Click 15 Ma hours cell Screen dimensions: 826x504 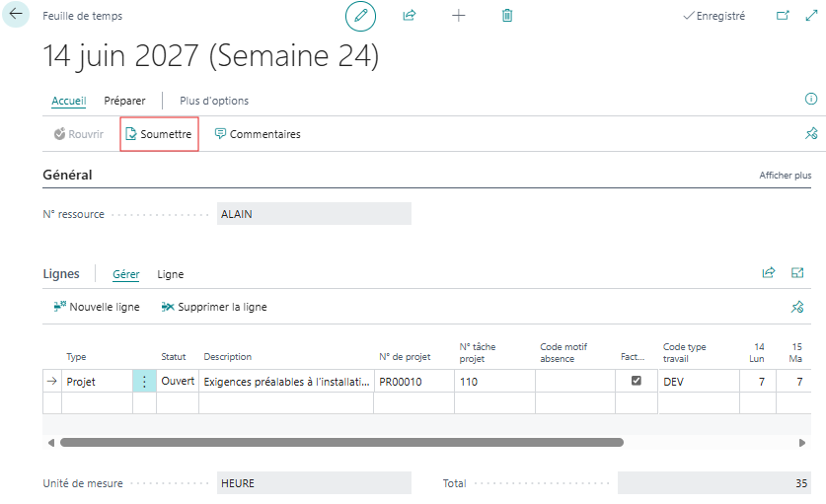[x=793, y=382]
